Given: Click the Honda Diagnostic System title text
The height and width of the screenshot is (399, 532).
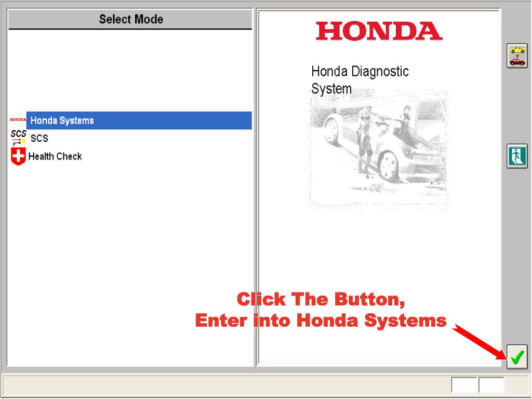Looking at the screenshot, I should tap(360, 80).
